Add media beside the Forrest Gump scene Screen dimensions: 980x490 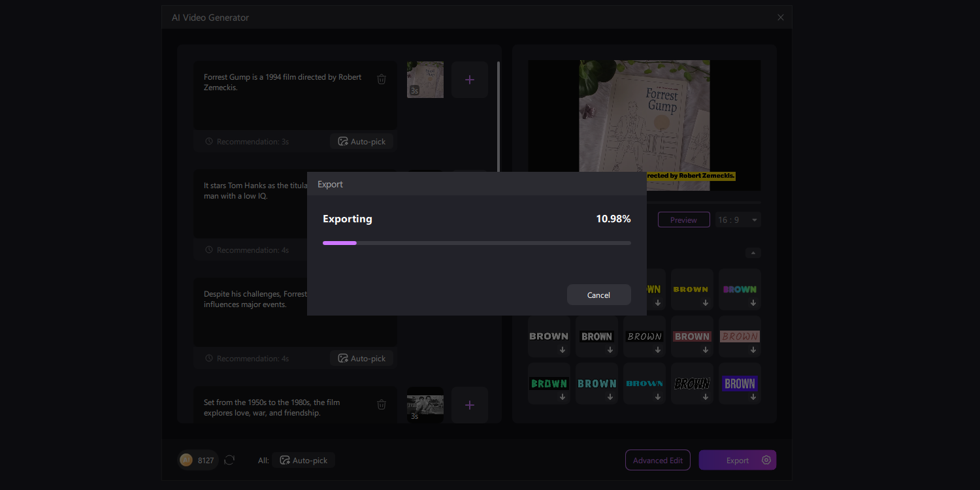click(x=469, y=80)
